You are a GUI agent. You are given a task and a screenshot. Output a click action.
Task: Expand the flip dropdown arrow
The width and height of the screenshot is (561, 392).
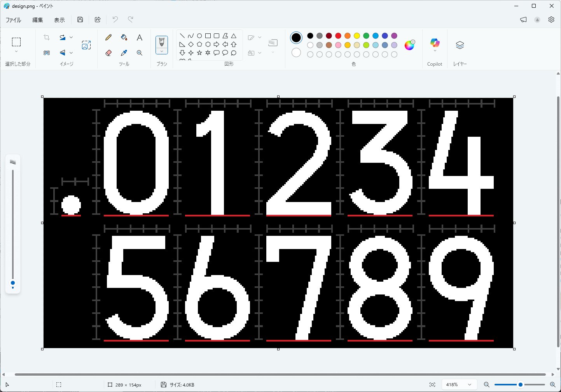pos(71,52)
